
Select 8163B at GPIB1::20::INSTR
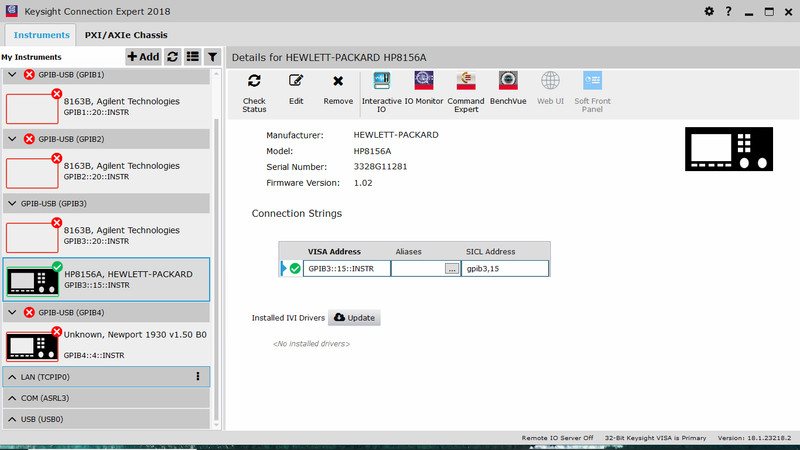[x=106, y=106]
